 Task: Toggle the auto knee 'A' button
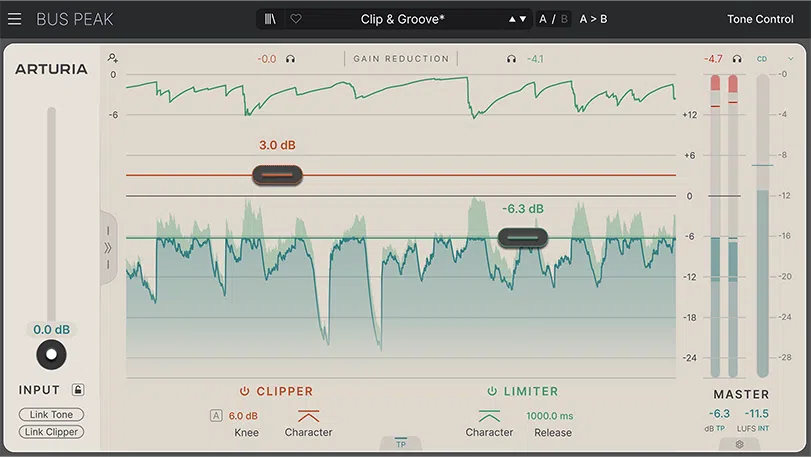(x=215, y=415)
